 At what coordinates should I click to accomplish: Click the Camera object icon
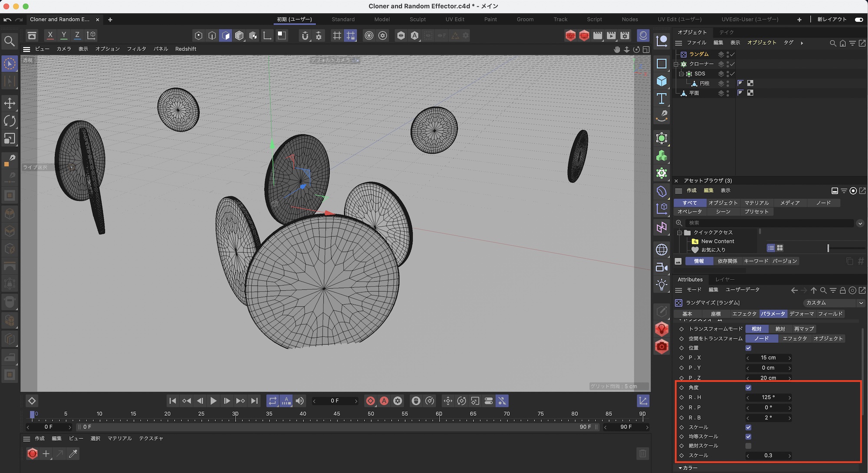(x=661, y=267)
